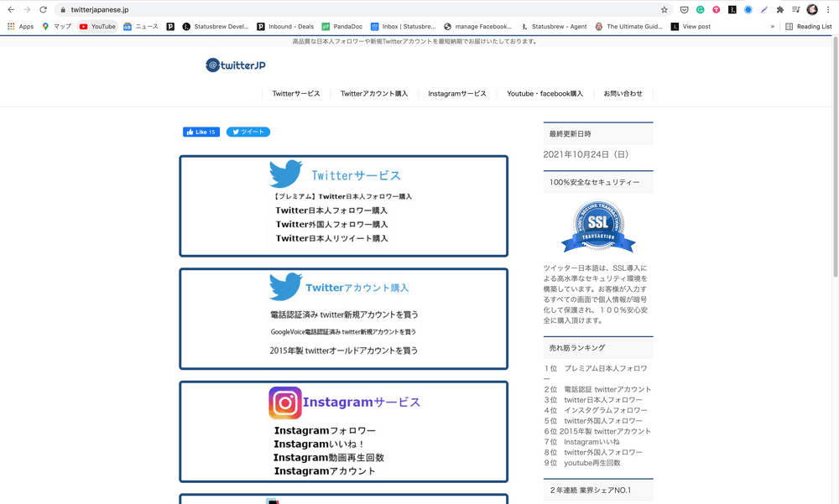The image size is (839, 504).
Task: Open the Twitterサービス navigation menu item
Action: (296, 94)
